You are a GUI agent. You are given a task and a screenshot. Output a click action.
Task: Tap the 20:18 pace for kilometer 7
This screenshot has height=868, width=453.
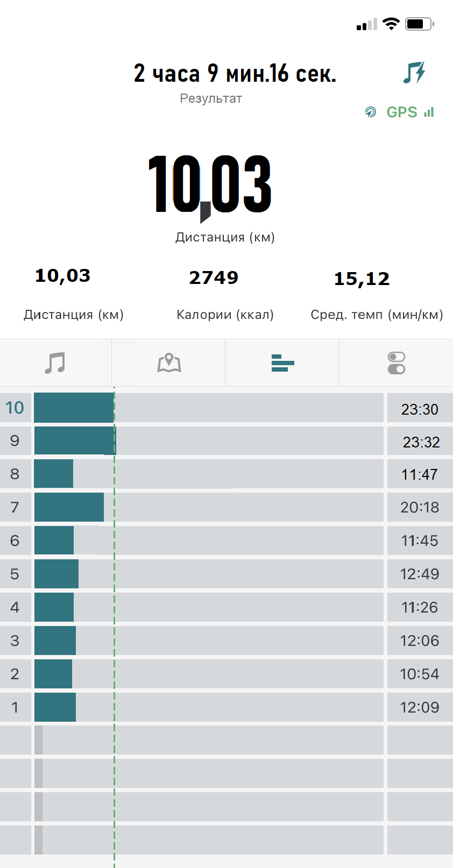tap(420, 507)
